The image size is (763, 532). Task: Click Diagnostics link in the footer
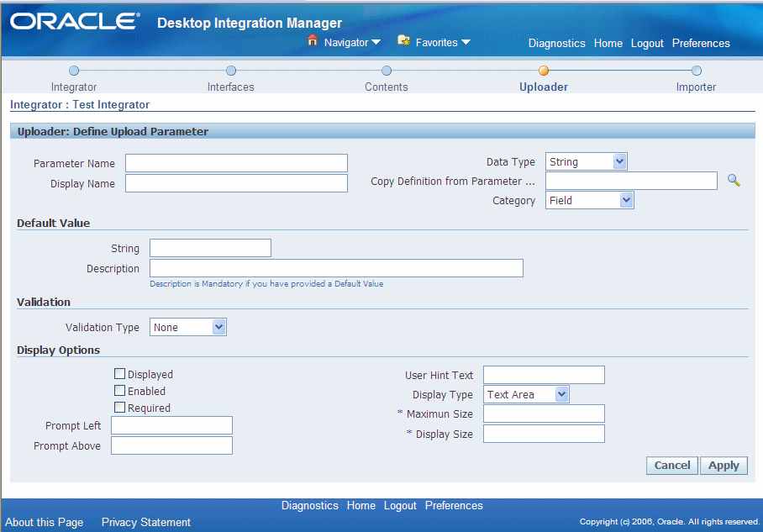(309, 506)
